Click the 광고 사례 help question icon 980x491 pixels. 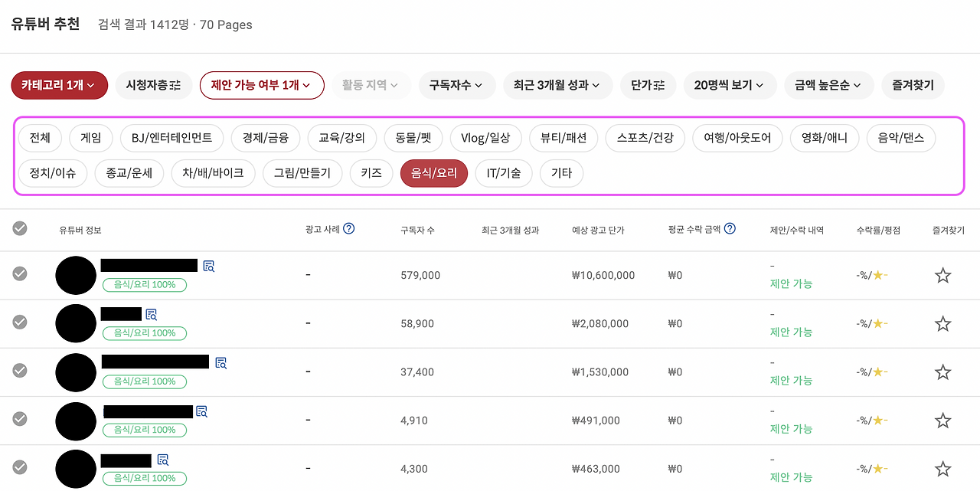(350, 228)
